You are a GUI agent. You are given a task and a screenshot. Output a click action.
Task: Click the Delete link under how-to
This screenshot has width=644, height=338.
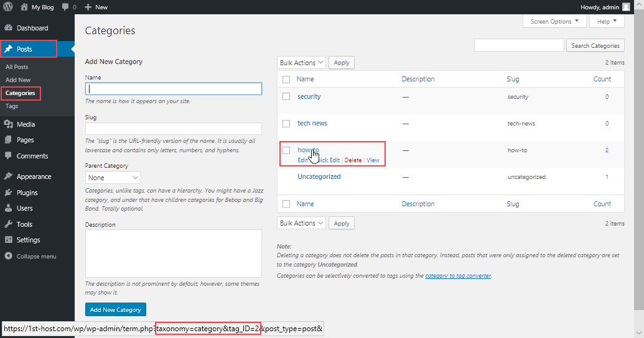(x=353, y=160)
